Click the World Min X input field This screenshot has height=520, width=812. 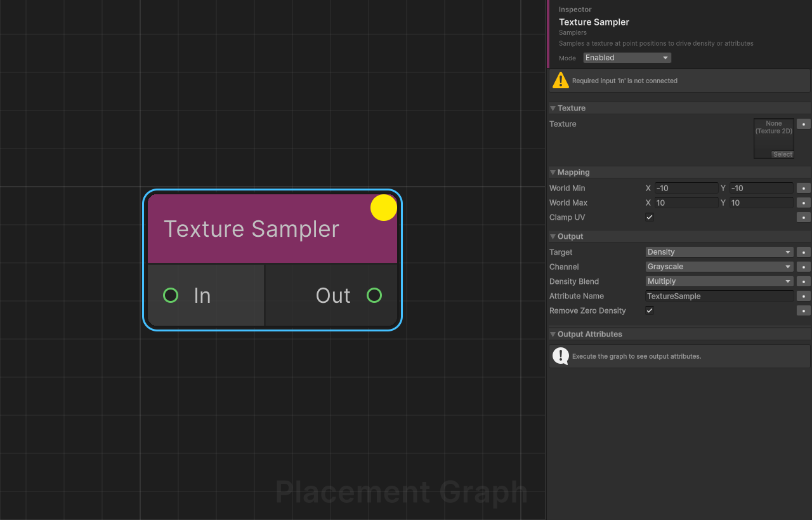coord(686,188)
